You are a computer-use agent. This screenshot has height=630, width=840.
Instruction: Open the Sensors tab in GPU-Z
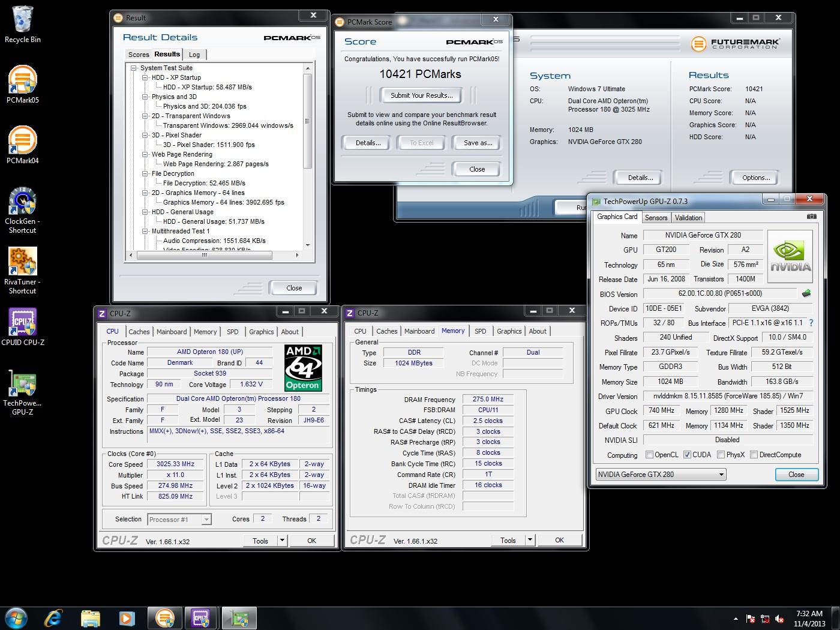pyautogui.click(x=656, y=218)
